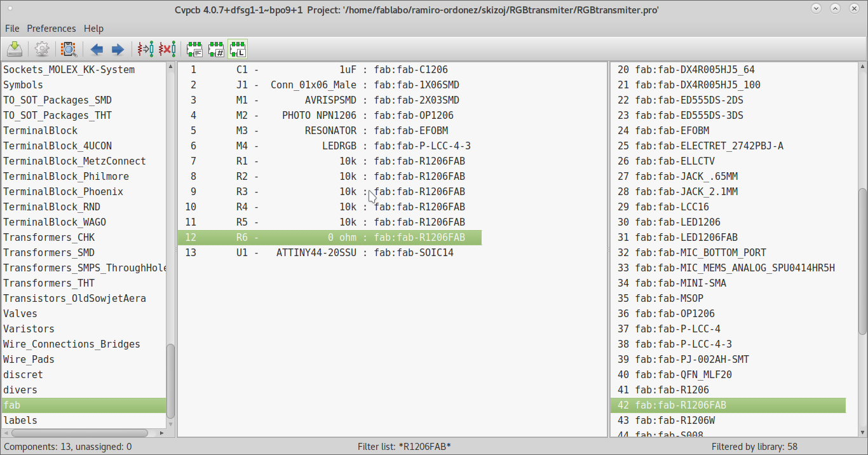
Task: Choose footprint fab-R1206
Action: coord(728,390)
